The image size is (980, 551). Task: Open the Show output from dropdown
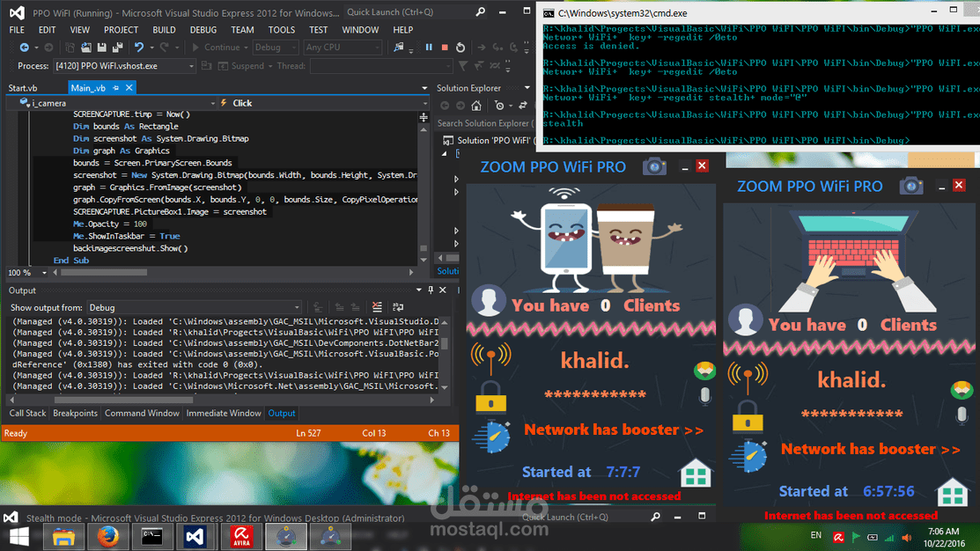[195, 307]
